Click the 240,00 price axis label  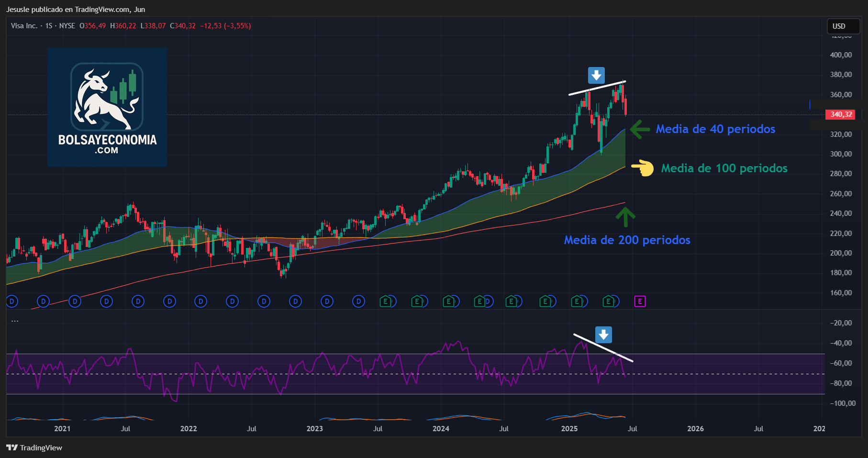tap(841, 213)
